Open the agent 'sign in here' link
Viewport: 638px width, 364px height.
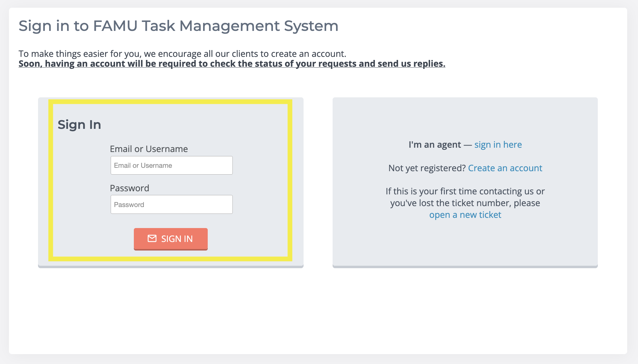(498, 145)
